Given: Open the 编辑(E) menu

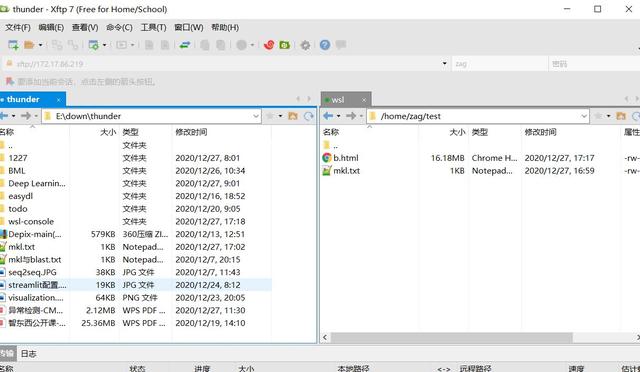Looking at the screenshot, I should [x=51, y=27].
